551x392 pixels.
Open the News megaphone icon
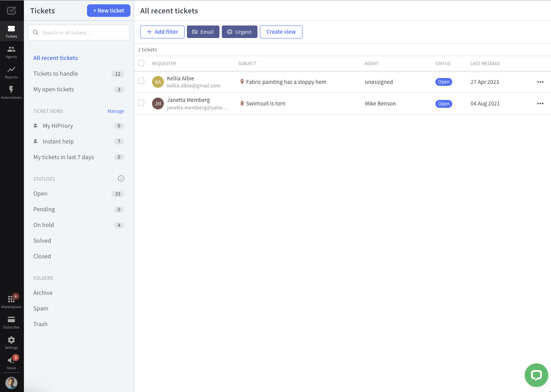[11, 363]
